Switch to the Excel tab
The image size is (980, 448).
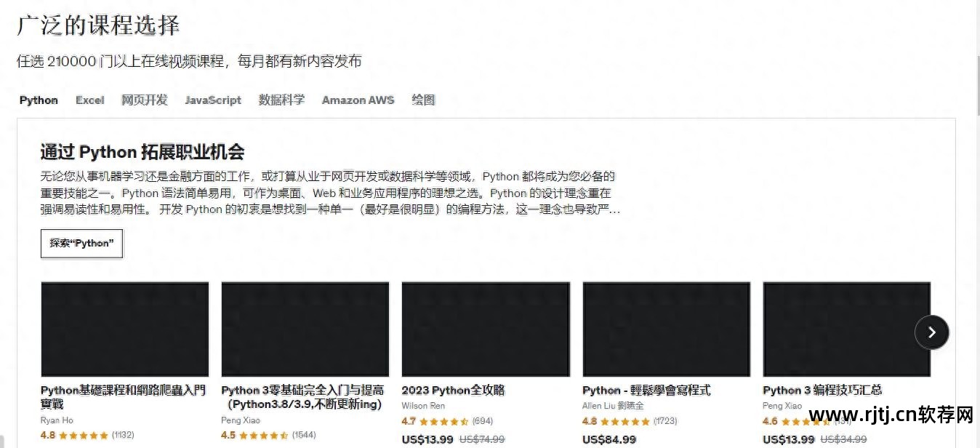[x=89, y=100]
